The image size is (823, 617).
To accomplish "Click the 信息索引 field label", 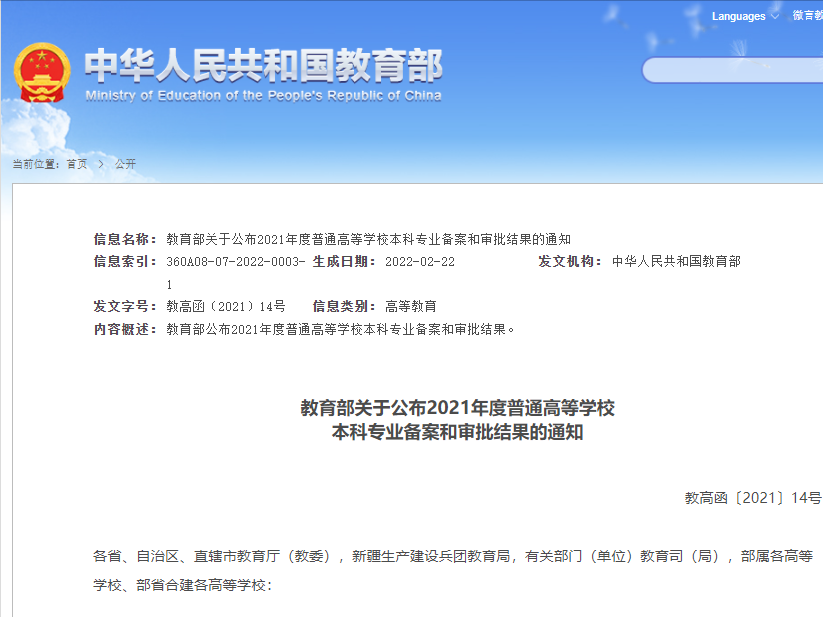I will [x=125, y=261].
